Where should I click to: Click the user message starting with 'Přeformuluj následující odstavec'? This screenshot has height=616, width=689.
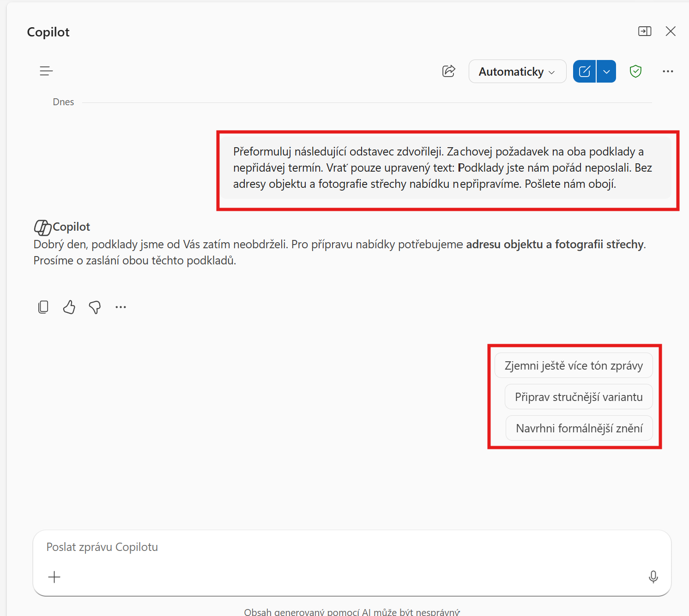pos(445,167)
